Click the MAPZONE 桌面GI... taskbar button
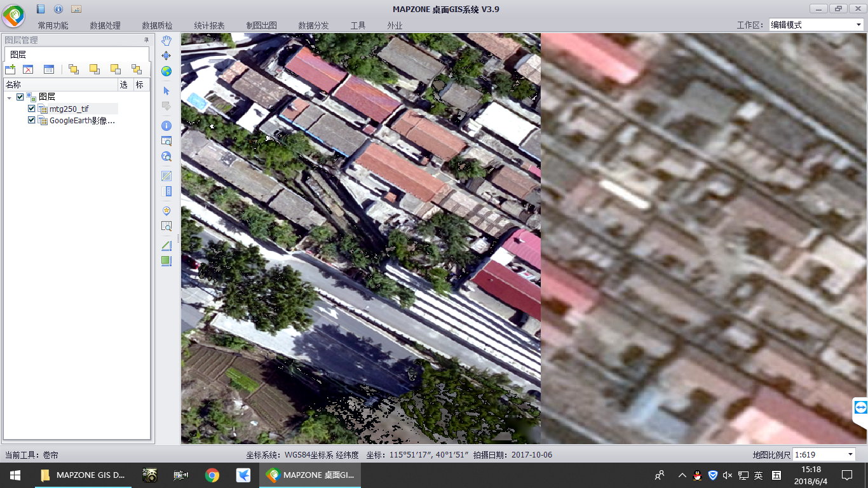 click(310, 475)
